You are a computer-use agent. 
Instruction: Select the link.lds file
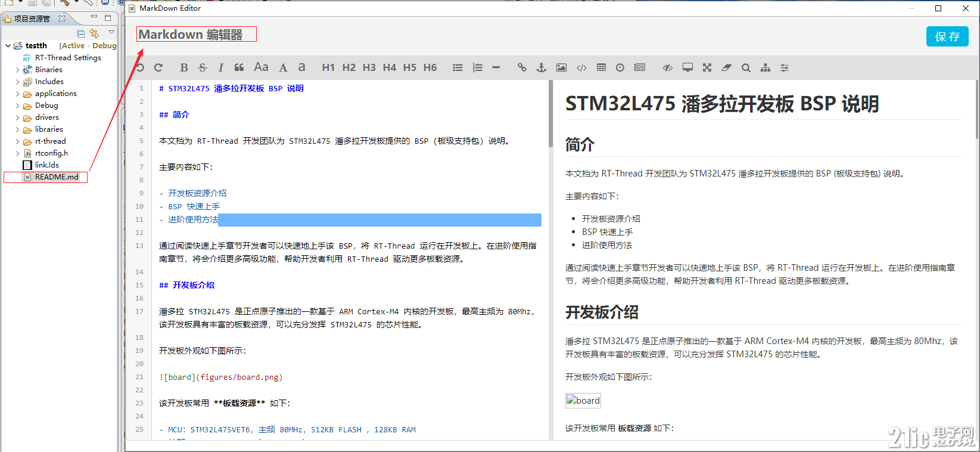click(x=46, y=165)
